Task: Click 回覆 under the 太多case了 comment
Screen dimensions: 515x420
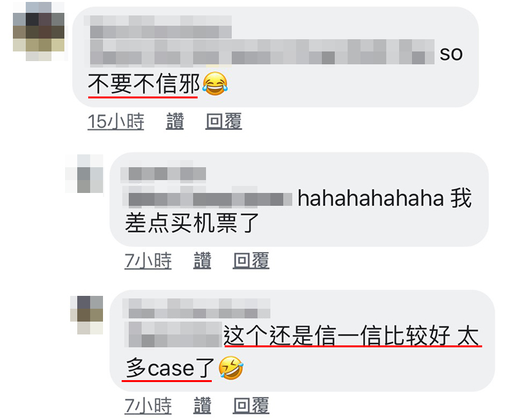Action: click(251, 406)
